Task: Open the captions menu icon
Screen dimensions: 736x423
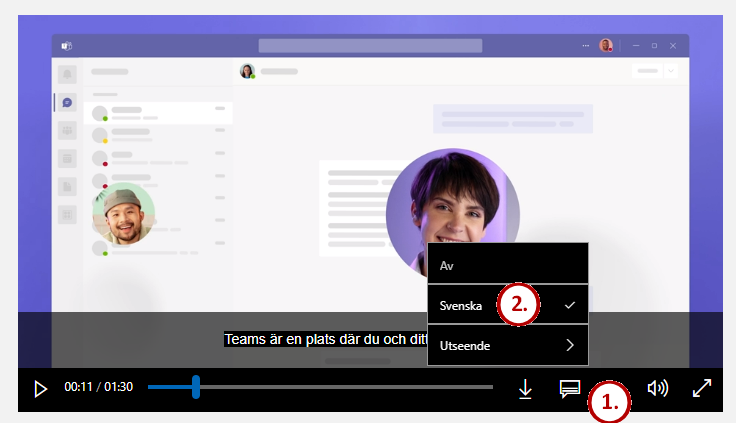Action: [570, 389]
